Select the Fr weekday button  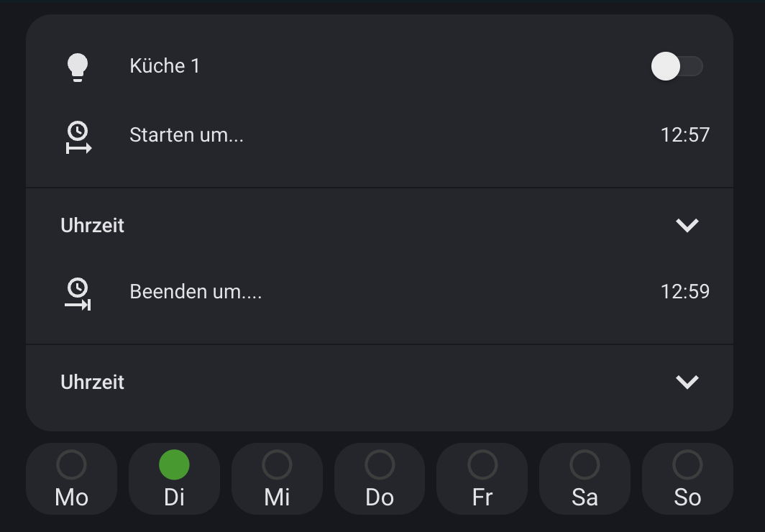tap(482, 479)
